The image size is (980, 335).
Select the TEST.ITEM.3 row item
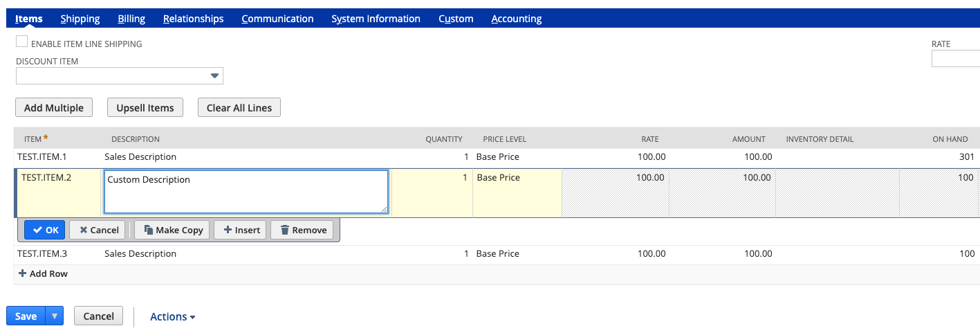tap(41, 254)
